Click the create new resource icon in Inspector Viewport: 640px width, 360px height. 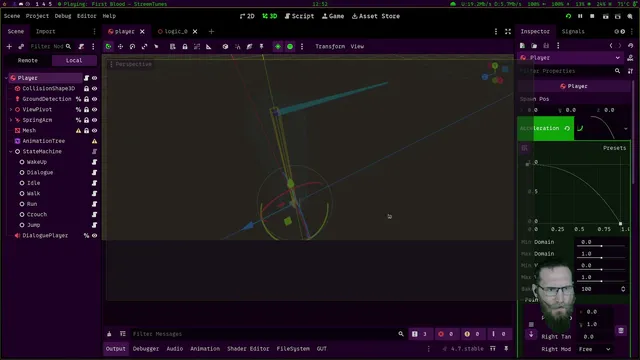(x=522, y=46)
